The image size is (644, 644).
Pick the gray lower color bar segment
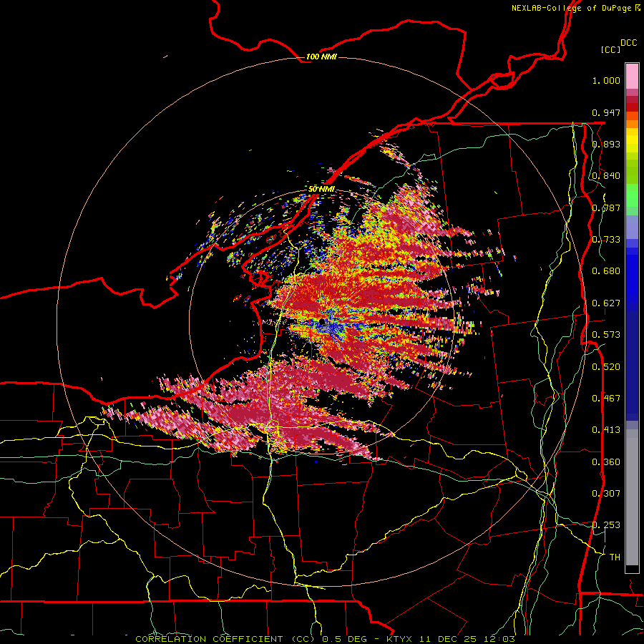(x=632, y=497)
